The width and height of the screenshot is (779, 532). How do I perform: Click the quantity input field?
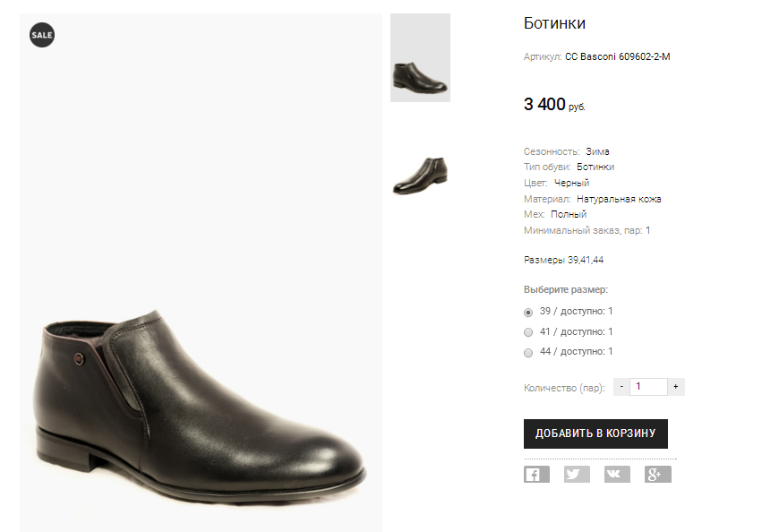(648, 387)
